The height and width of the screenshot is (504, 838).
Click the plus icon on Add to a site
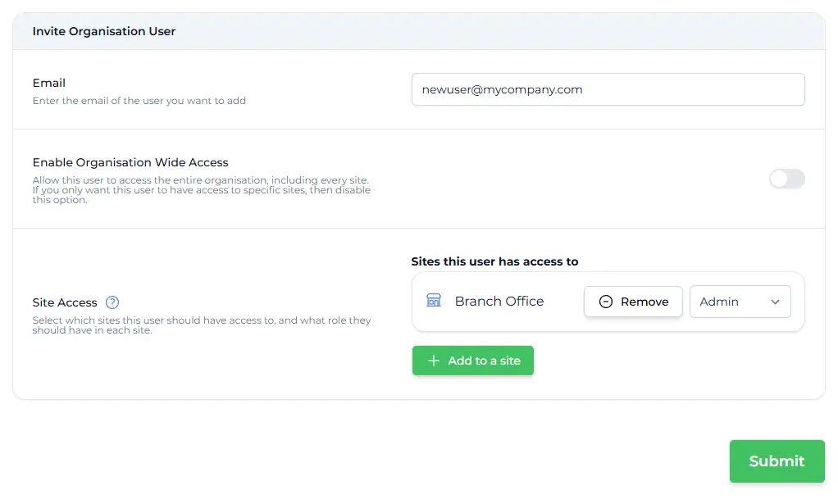[434, 361]
